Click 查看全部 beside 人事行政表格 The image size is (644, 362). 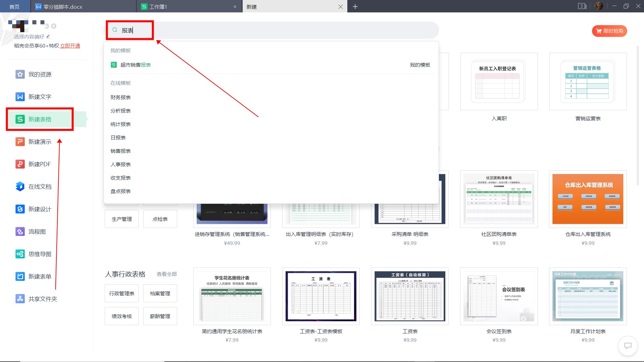(x=166, y=274)
